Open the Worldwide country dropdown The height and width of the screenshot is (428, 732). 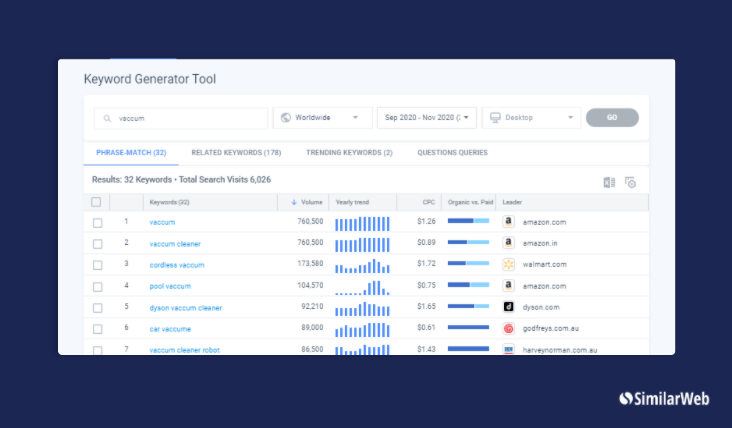pos(323,118)
